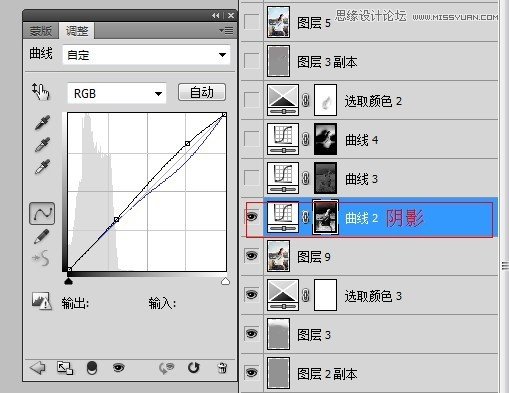Click link icon on 选取颜色 2 layer

[x=305, y=100]
